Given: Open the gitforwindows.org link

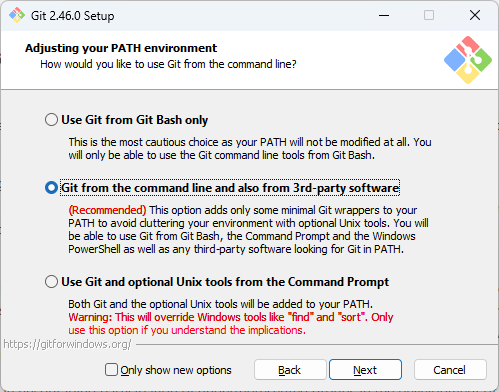Looking at the screenshot, I should pos(68,344).
